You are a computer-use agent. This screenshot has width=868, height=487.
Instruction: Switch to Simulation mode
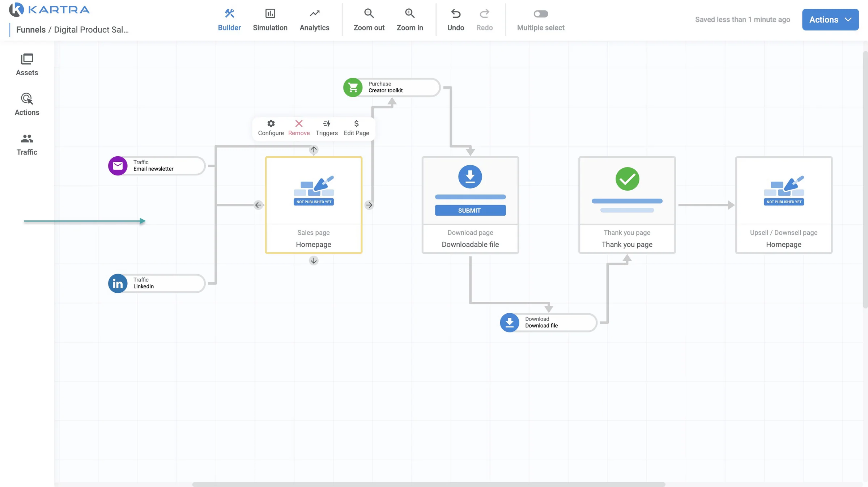[x=270, y=20]
